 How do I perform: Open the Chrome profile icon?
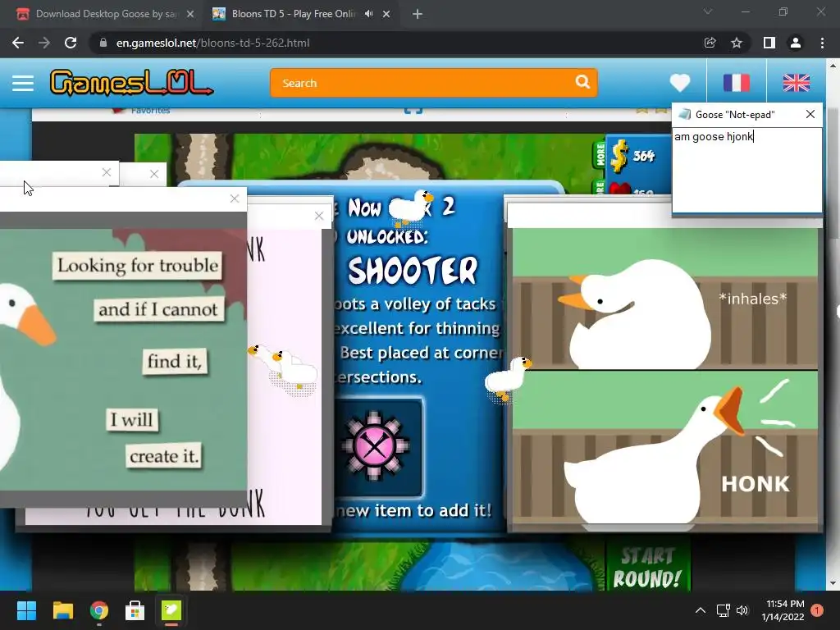click(x=796, y=43)
